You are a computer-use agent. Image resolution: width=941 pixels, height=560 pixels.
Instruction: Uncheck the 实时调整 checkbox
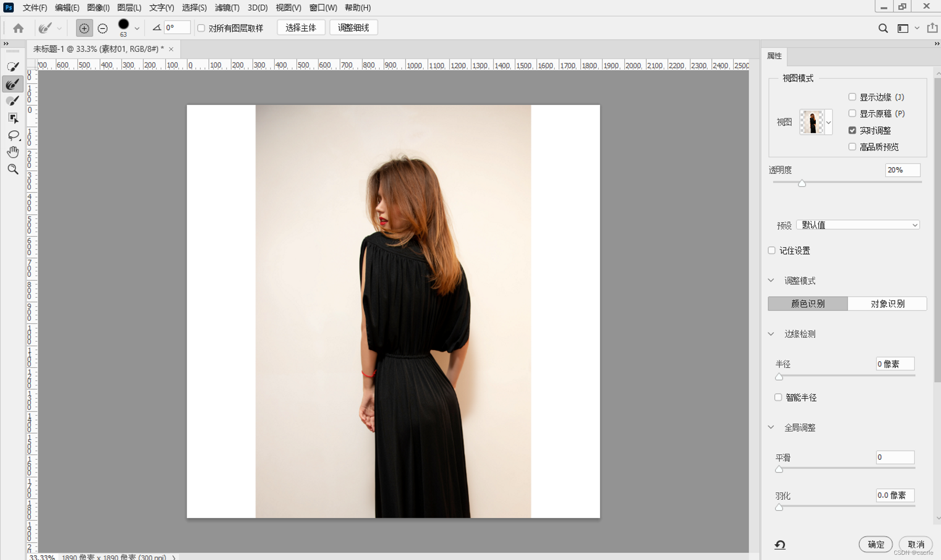[x=852, y=130]
